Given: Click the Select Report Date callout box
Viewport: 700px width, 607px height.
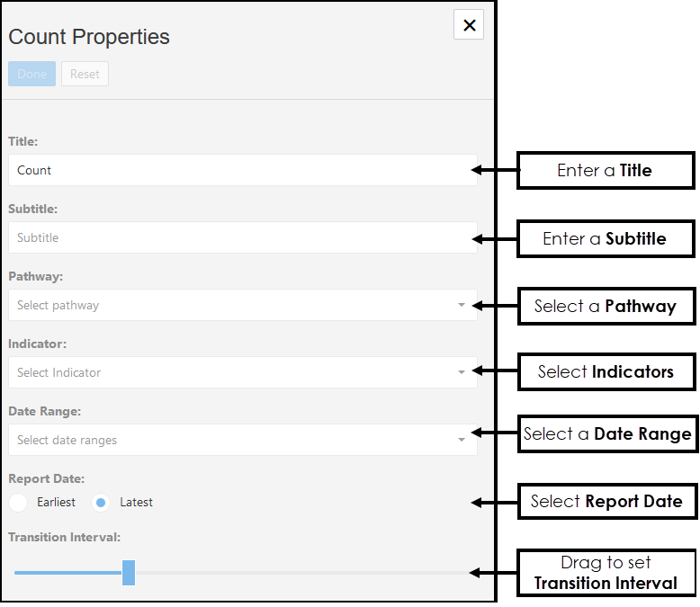Looking at the screenshot, I should [606, 501].
